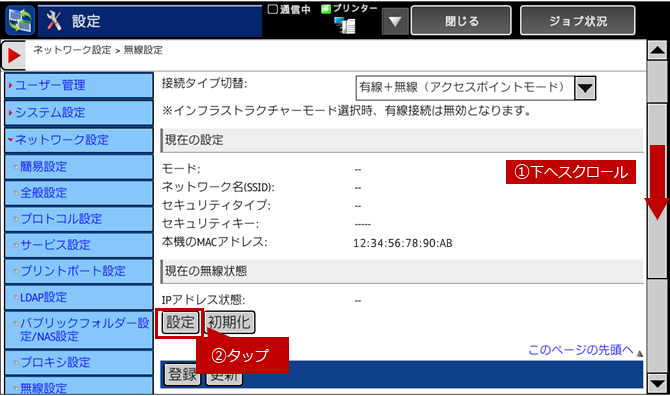The width and height of the screenshot is (670, 396).
Task: Click the モード label
Action: 181,169
